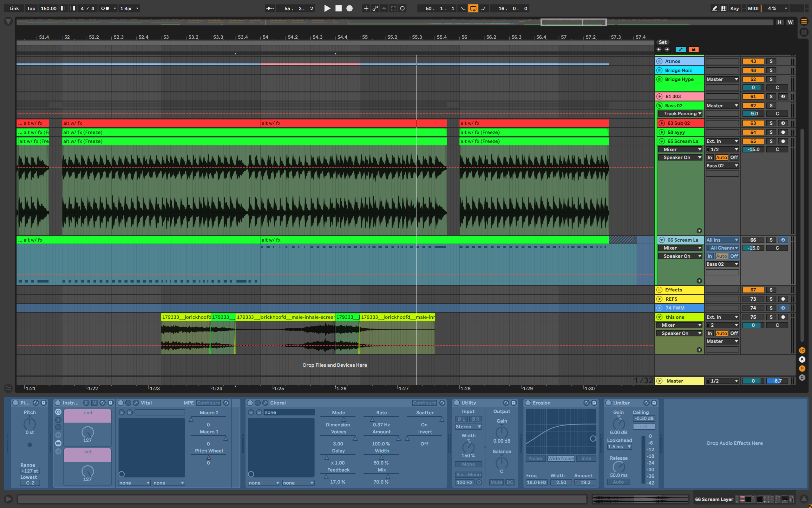Open Bridge Hype output Master dropdown
Screen dimensions: 812x508
click(722, 80)
